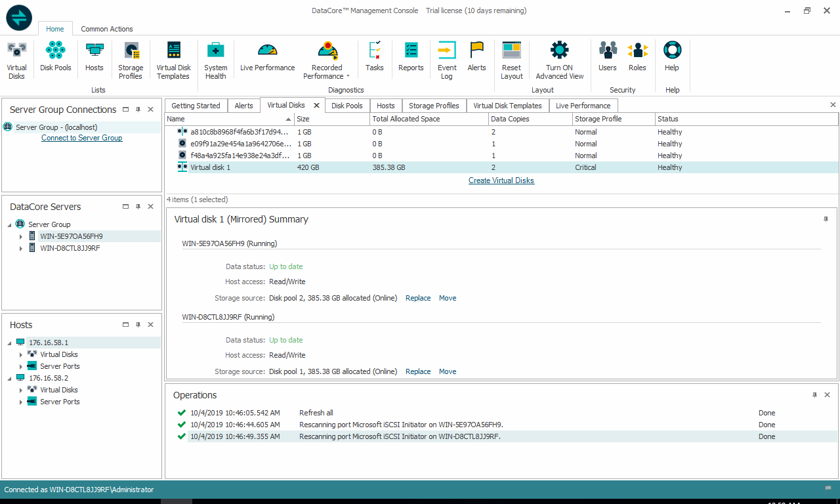Close the Virtual Disks document tab

coord(316,105)
